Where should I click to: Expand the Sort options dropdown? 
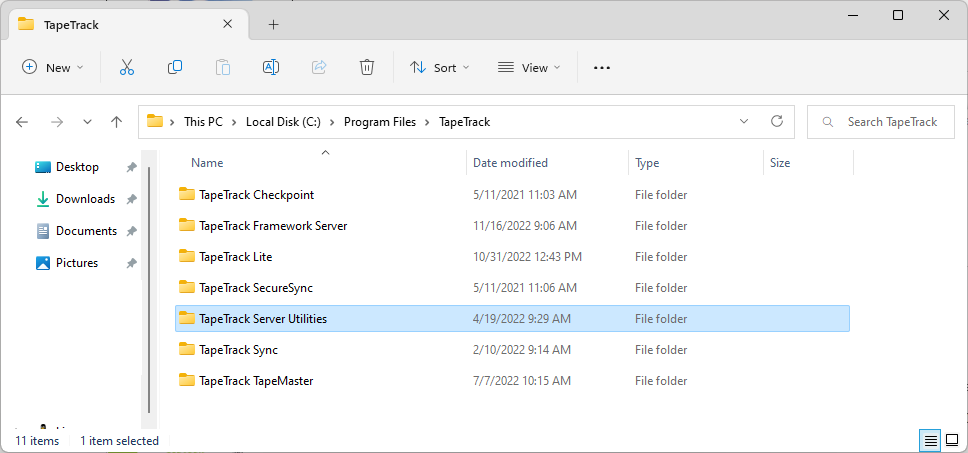440,67
